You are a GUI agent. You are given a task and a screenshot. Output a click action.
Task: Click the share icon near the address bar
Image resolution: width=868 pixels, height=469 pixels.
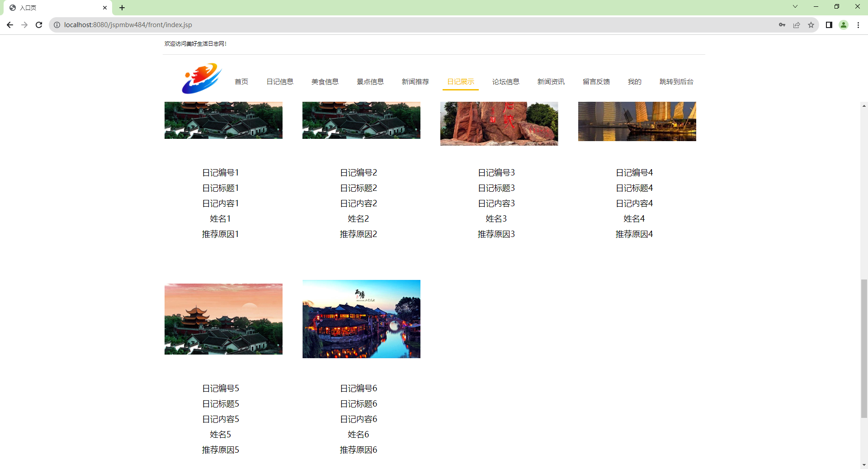[x=796, y=25]
